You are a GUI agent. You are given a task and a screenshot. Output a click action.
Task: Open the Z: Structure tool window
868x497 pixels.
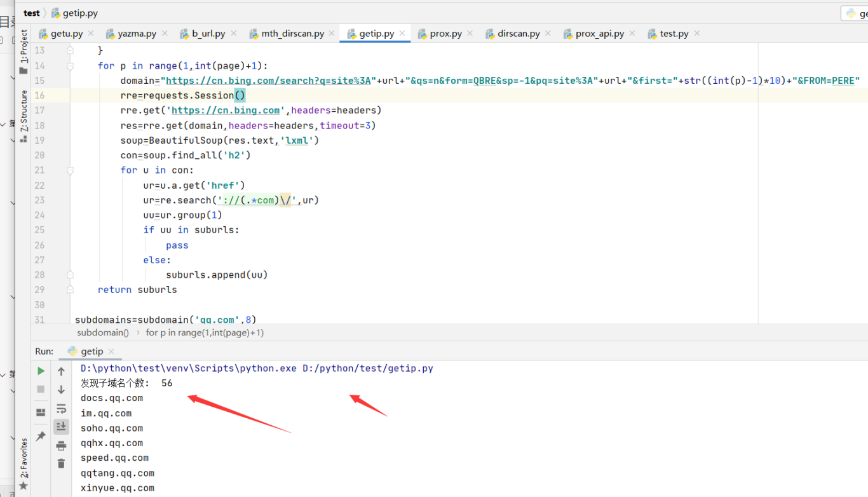(24, 110)
